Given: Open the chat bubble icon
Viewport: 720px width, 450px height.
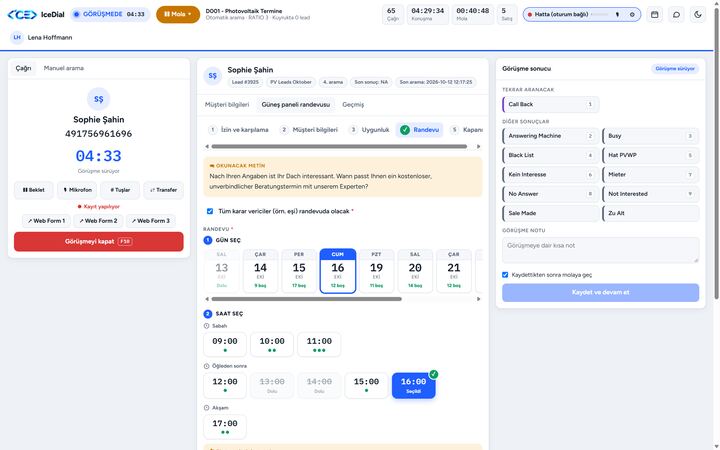Looking at the screenshot, I should [676, 15].
